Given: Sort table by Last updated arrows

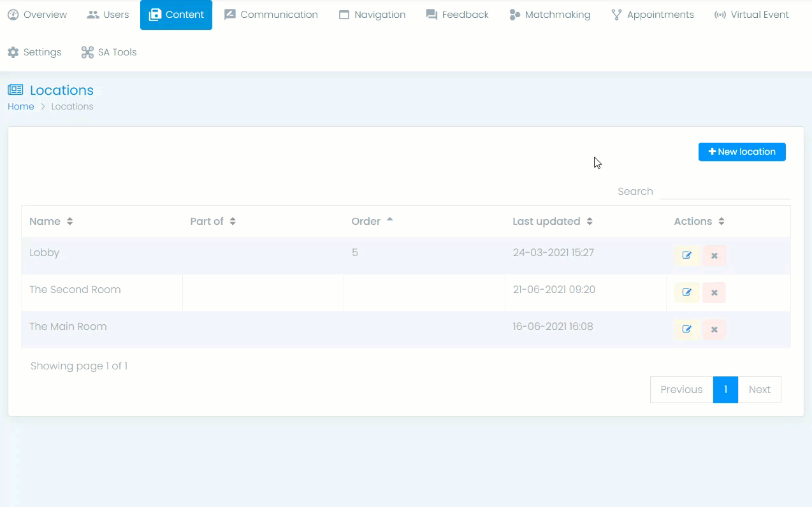Looking at the screenshot, I should pos(590,222).
